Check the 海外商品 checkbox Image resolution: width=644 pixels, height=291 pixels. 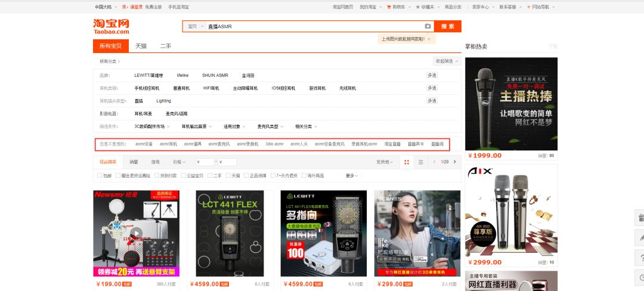304,175
